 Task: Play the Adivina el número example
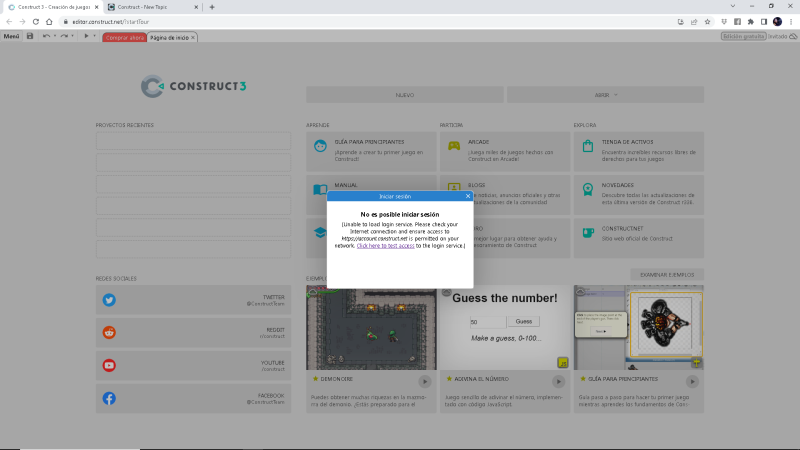558,381
